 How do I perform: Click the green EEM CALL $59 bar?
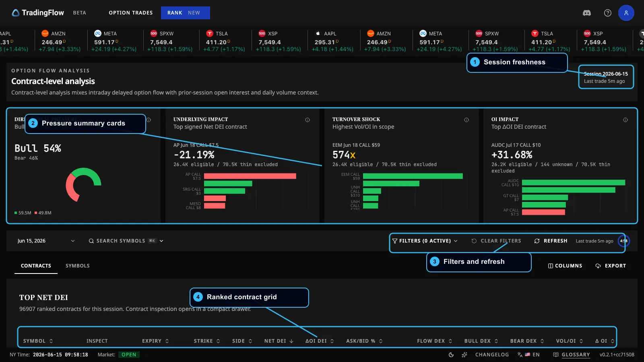[413, 176]
